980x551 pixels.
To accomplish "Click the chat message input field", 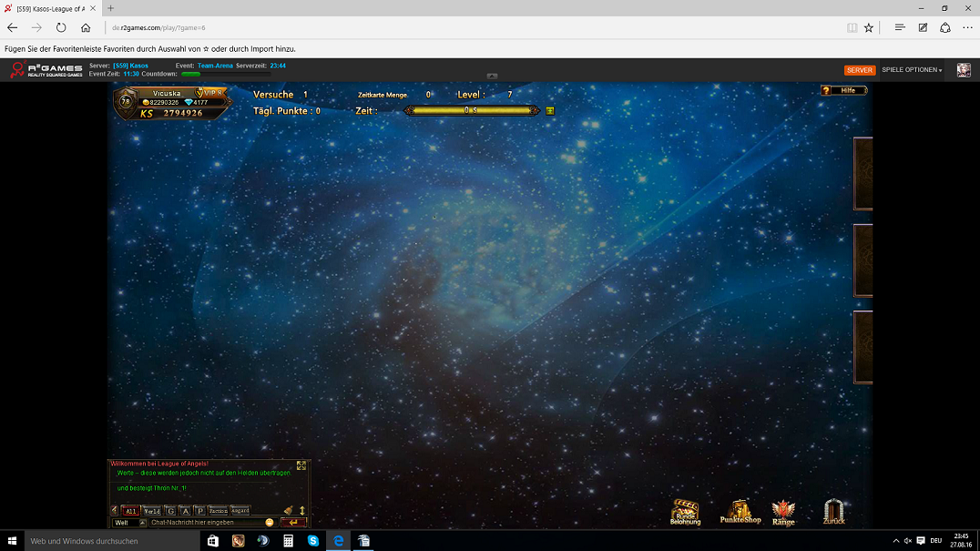I will [206, 523].
